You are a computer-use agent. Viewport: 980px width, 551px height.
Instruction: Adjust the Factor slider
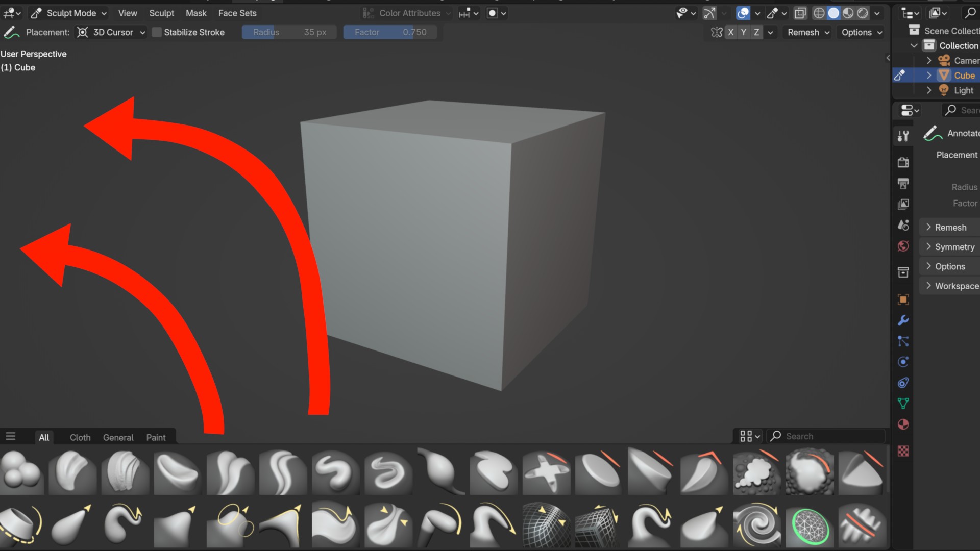pos(390,32)
